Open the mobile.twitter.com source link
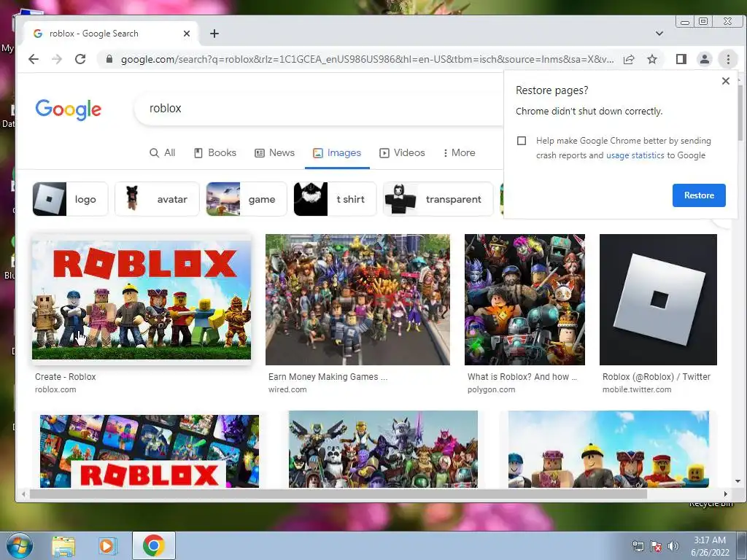747x560 pixels. tap(636, 389)
